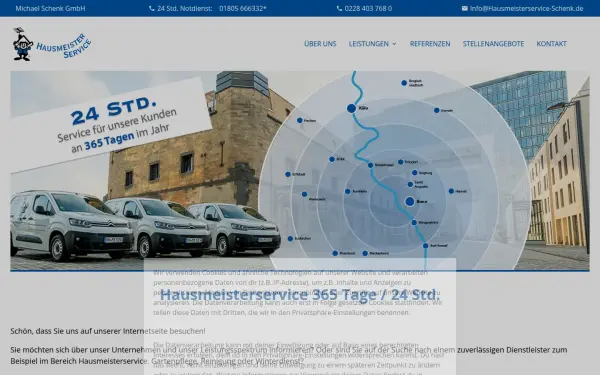Open Stellenangebote in the navigation

tap(493, 44)
